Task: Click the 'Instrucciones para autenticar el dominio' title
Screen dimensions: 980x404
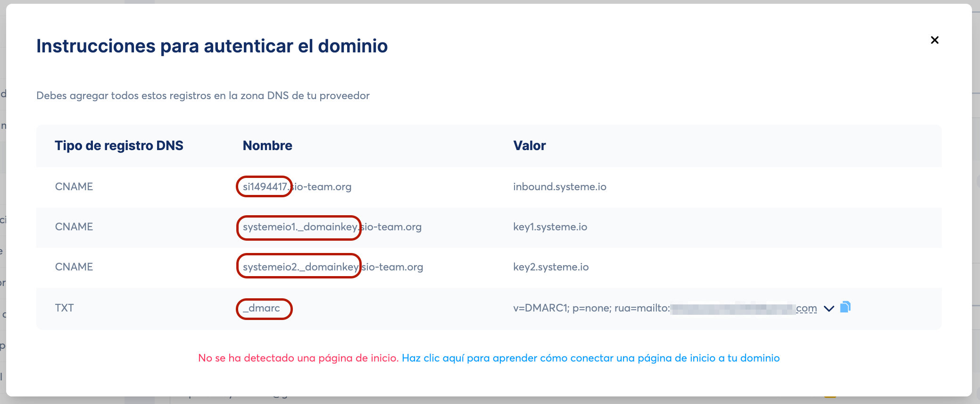Action: 212,46
